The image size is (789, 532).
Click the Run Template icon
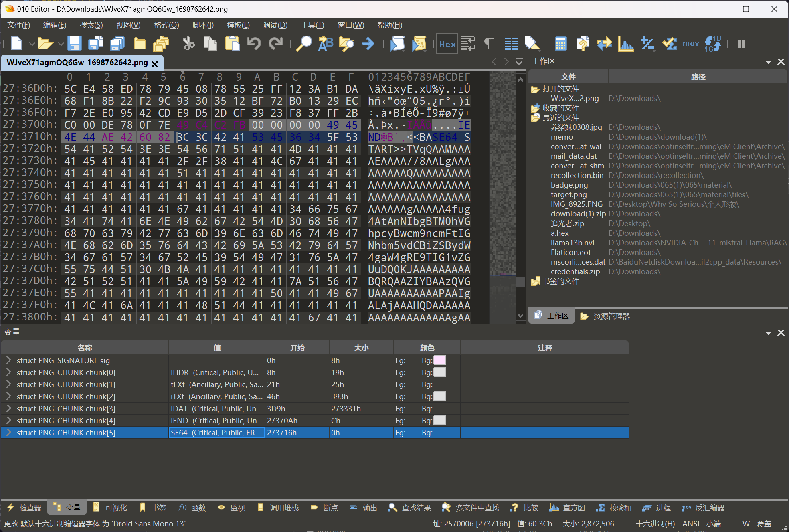pos(419,43)
